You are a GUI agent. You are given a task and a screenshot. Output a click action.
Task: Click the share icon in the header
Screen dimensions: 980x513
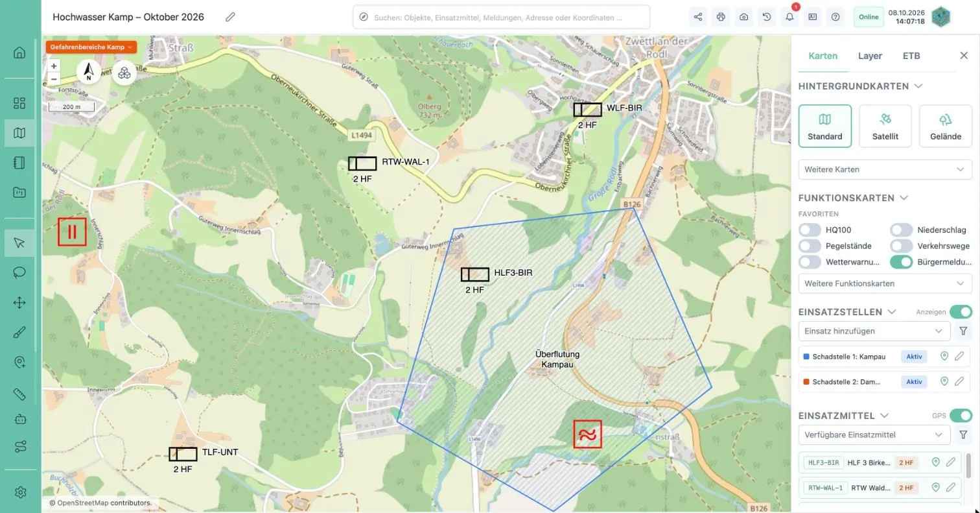[698, 17]
